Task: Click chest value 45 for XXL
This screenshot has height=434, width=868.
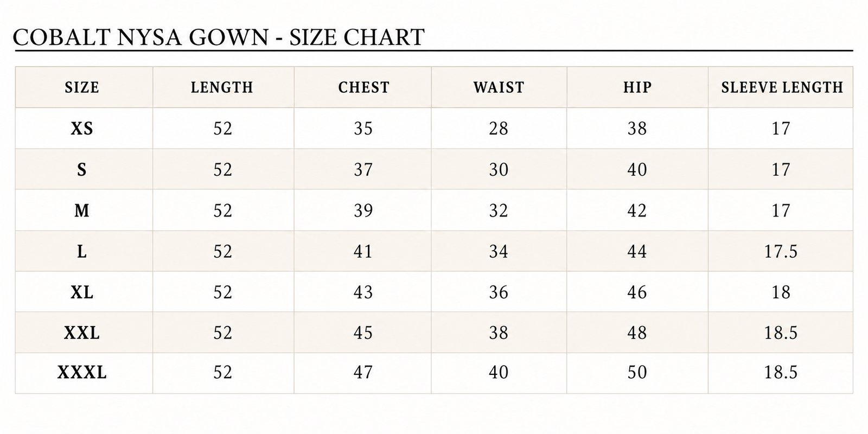Action: [x=363, y=333]
